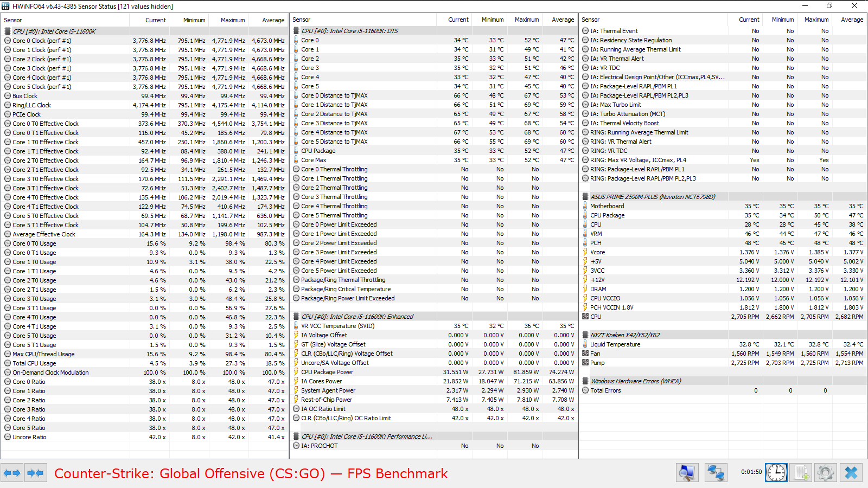
Task: Click the circle icon beside IA: PROCHOT
Action: [296, 446]
